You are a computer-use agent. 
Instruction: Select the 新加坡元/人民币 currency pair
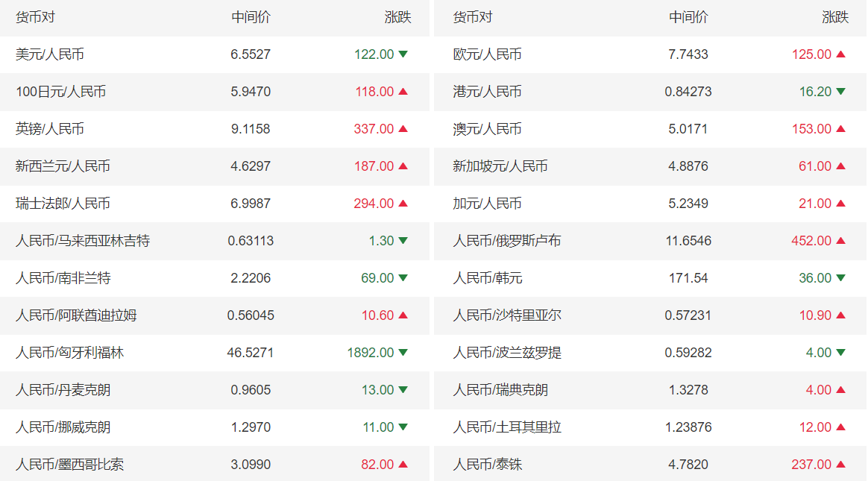point(500,166)
